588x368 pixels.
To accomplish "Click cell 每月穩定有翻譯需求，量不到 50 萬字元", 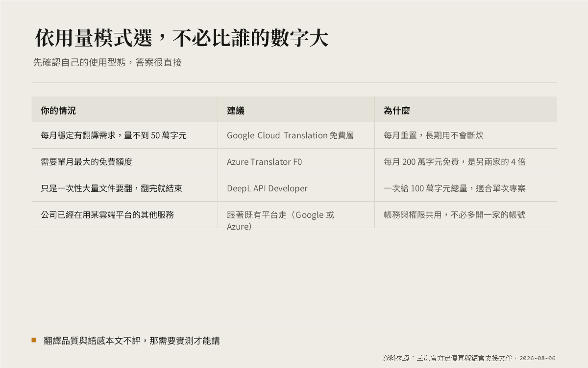I will click(124, 135).
